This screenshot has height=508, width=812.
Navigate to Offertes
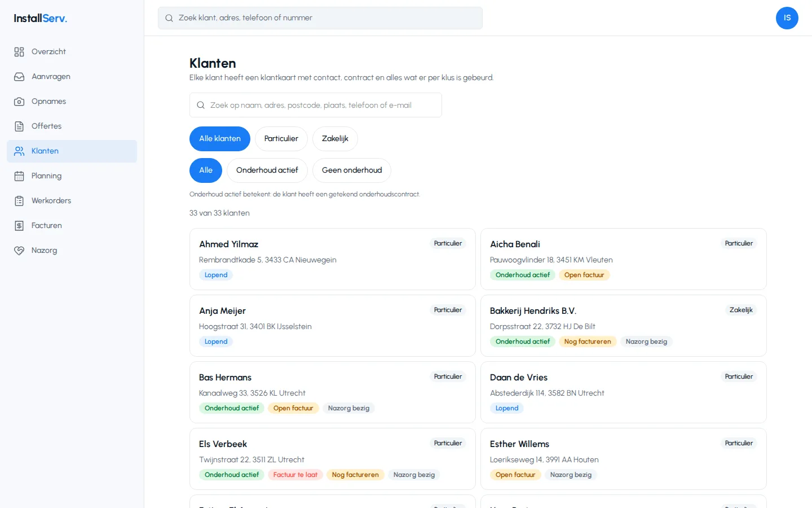tap(72, 126)
